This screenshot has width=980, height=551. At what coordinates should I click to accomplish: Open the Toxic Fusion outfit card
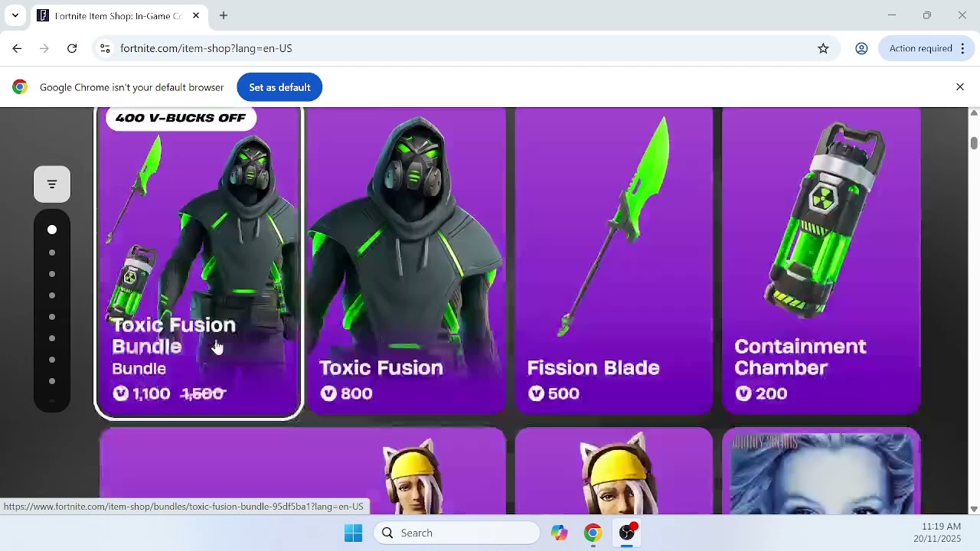click(407, 260)
